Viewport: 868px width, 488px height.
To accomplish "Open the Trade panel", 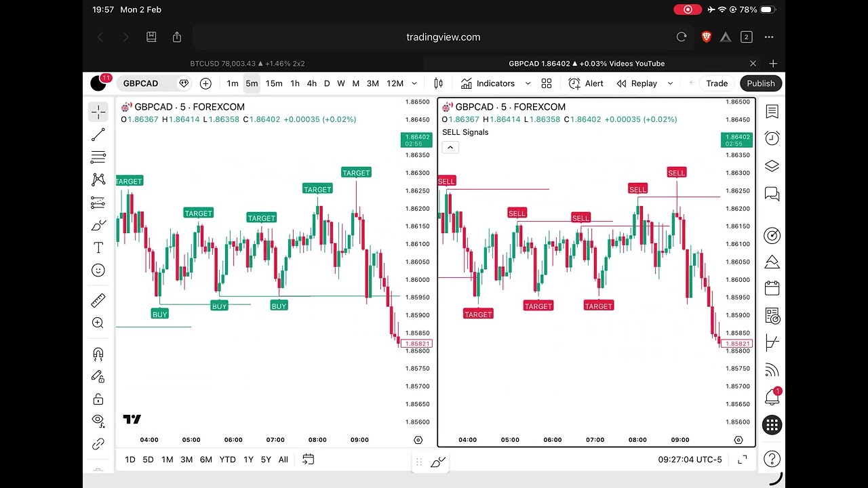I will pyautogui.click(x=717, y=83).
